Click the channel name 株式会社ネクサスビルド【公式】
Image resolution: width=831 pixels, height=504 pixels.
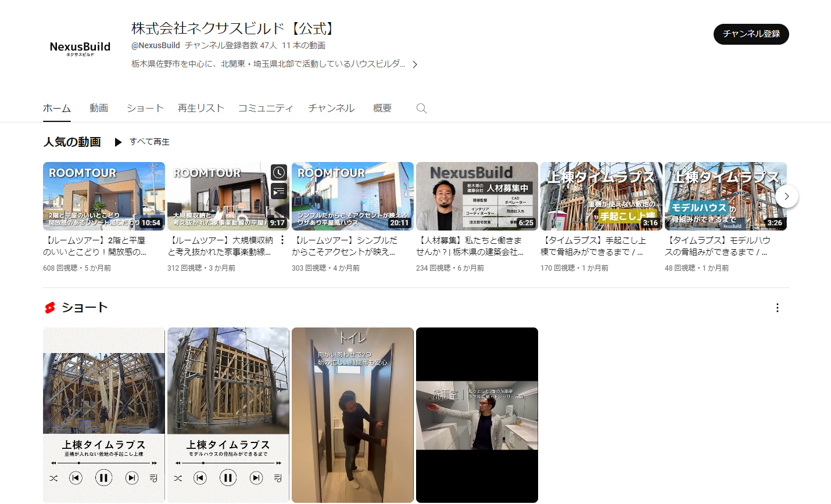coord(233,28)
